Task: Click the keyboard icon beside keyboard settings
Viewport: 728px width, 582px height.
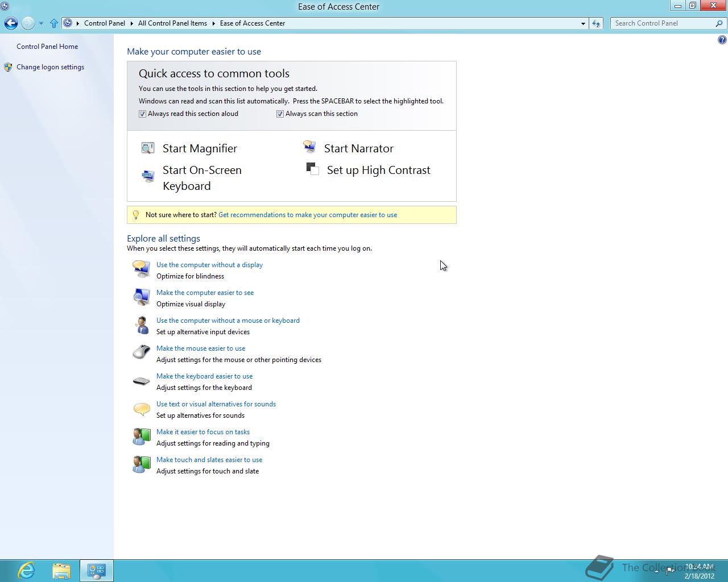Action: coord(141,380)
